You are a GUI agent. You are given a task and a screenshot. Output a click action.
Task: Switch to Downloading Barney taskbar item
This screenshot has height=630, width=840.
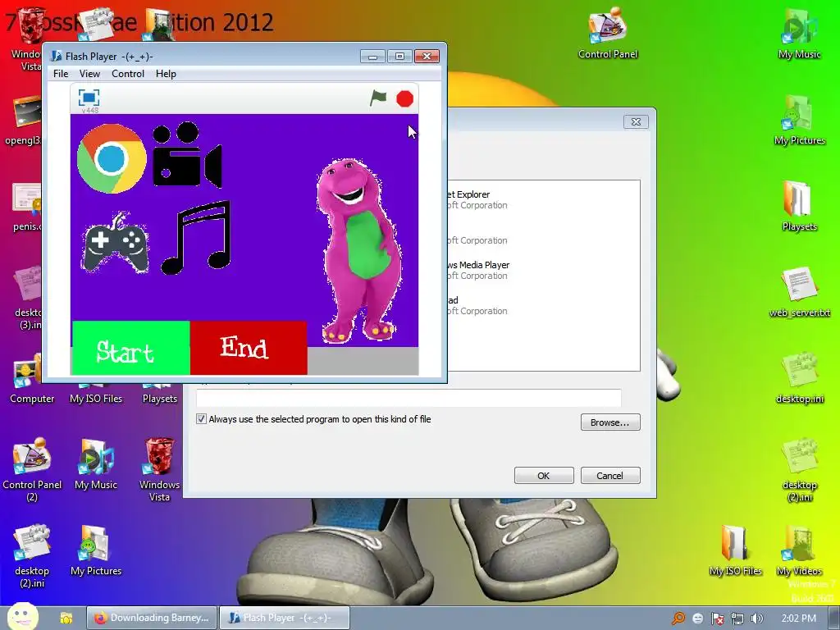pos(152,618)
